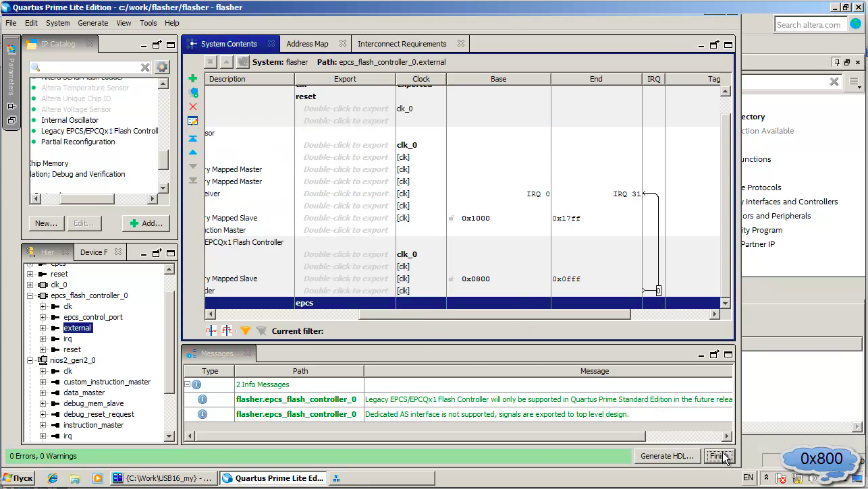Click move to top of hierarchy path button

point(211,62)
